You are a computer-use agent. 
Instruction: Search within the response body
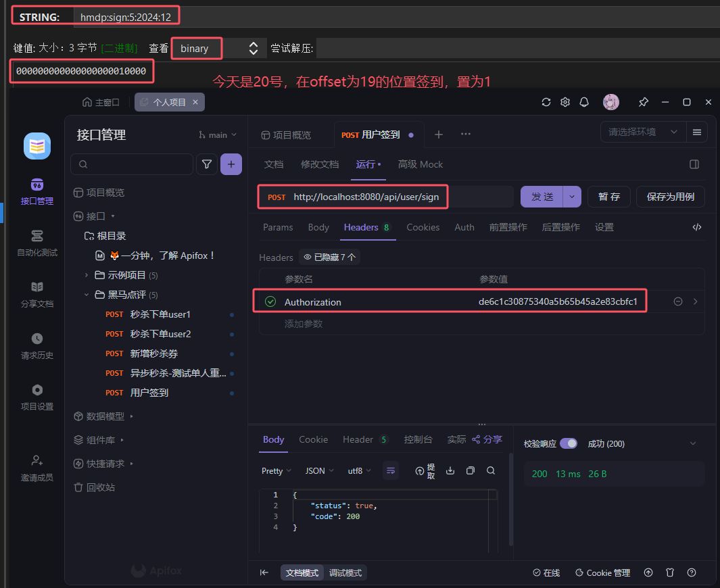click(491, 470)
